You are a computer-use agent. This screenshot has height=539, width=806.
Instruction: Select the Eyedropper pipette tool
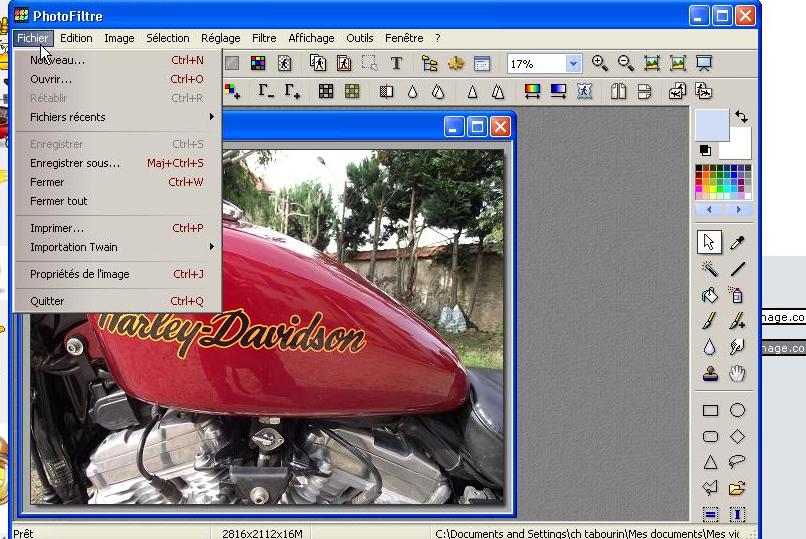pyautogui.click(x=737, y=242)
